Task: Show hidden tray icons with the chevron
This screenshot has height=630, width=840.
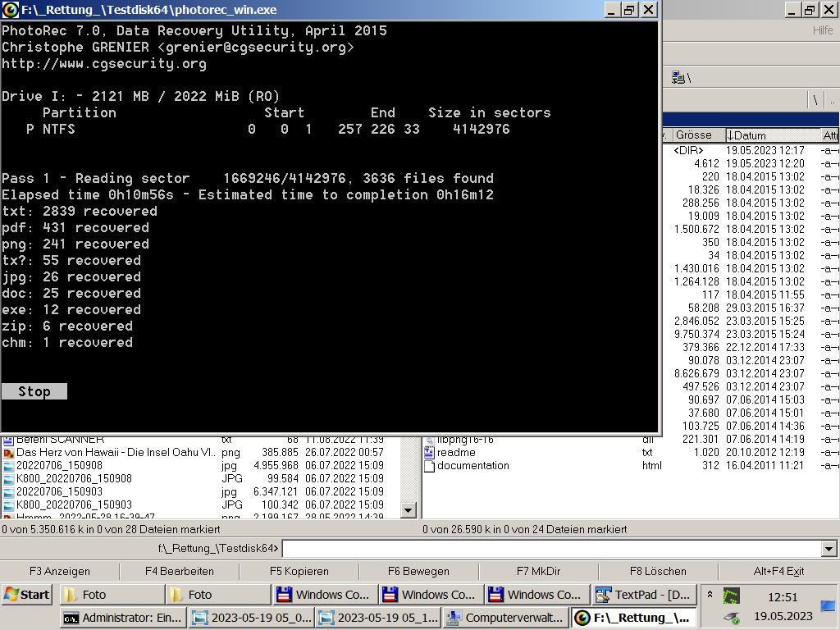Action: 710,595
